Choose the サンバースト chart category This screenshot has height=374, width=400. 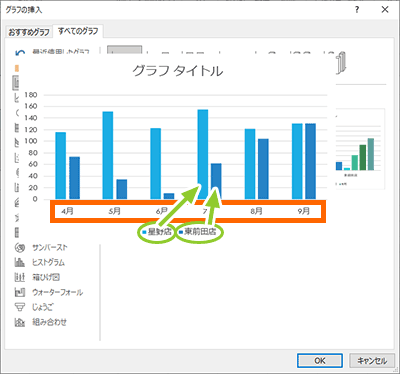tap(41, 248)
